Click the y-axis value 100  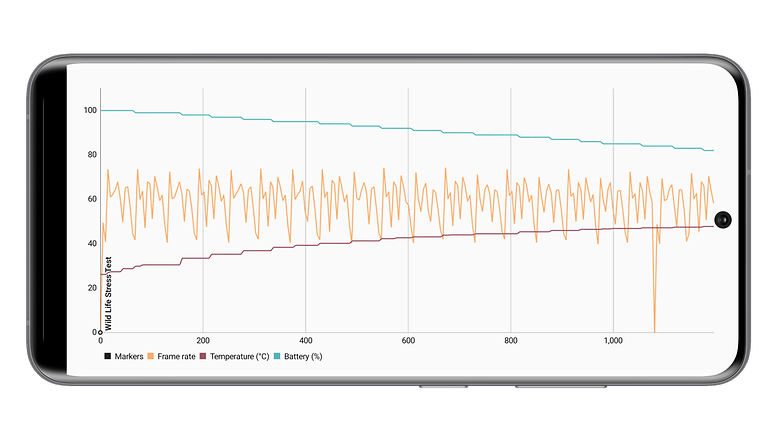click(x=90, y=110)
